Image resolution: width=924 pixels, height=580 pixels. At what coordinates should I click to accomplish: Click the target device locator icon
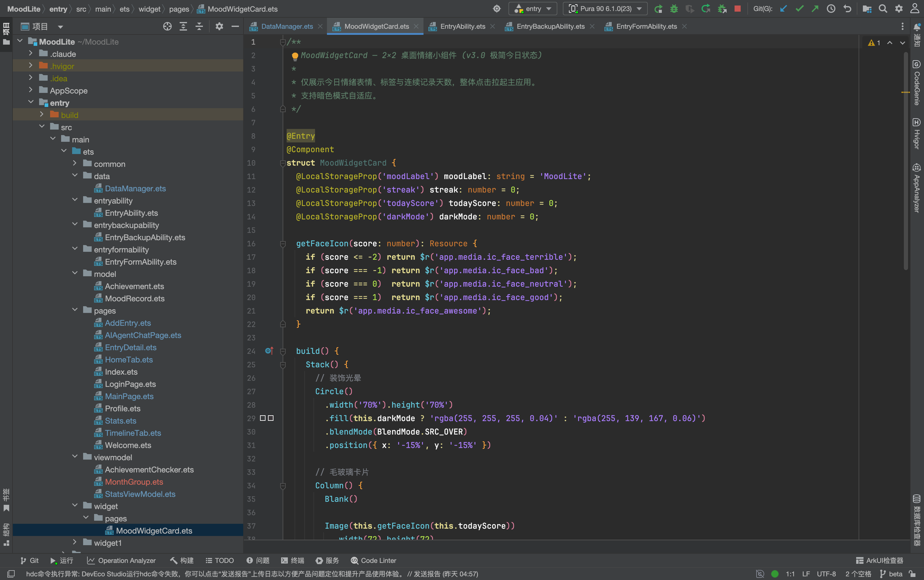[x=497, y=9]
